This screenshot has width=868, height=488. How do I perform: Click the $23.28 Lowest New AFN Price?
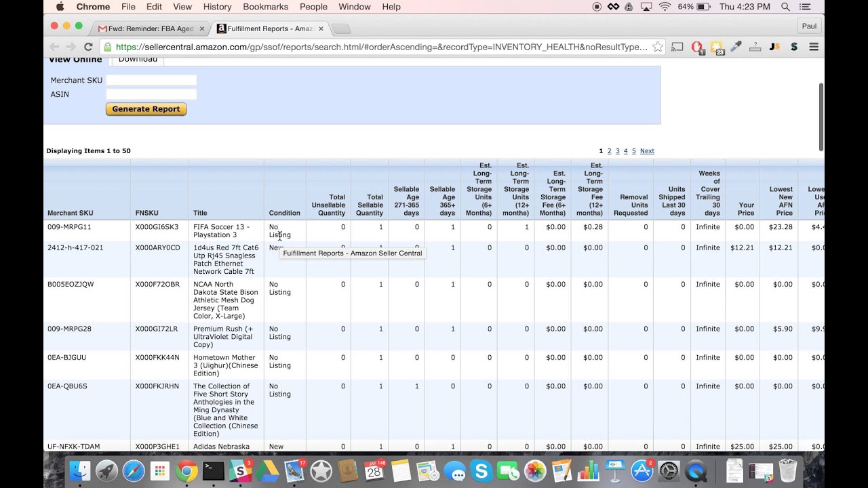[781, 227]
